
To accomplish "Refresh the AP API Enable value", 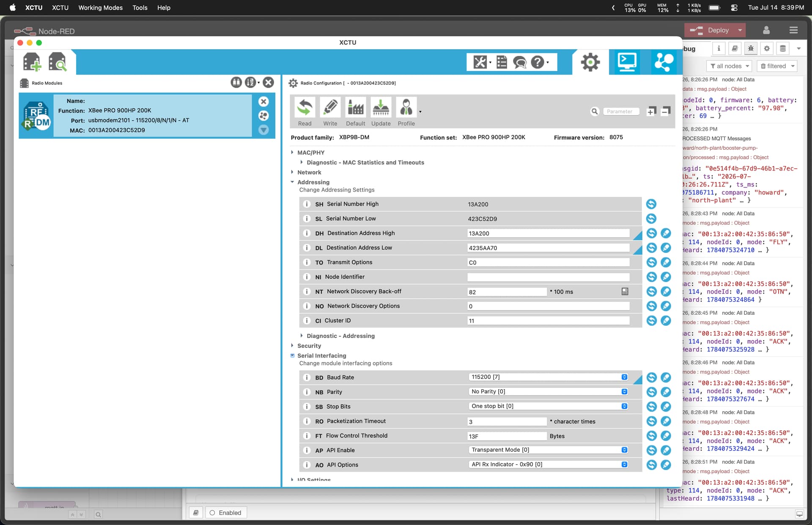I will click(x=651, y=450).
